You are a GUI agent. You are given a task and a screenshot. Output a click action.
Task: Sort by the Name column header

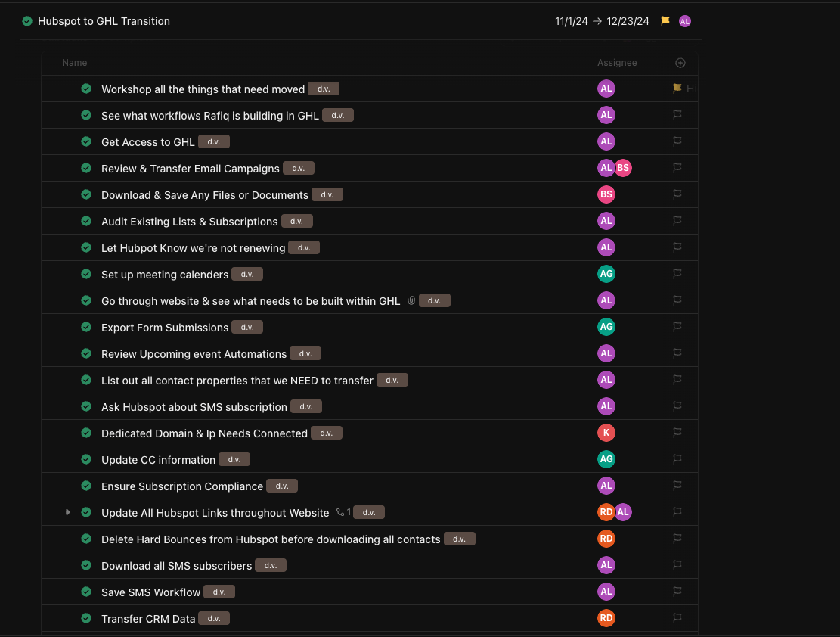pos(74,63)
